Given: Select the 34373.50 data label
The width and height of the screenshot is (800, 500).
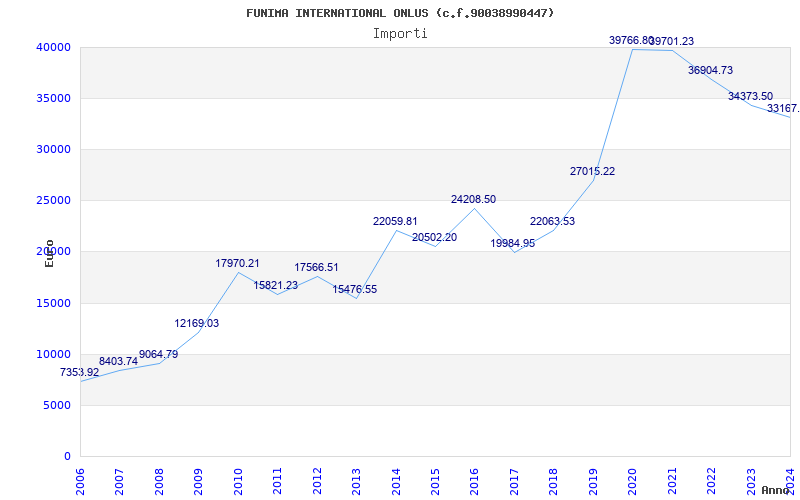Looking at the screenshot, I should [751, 96].
